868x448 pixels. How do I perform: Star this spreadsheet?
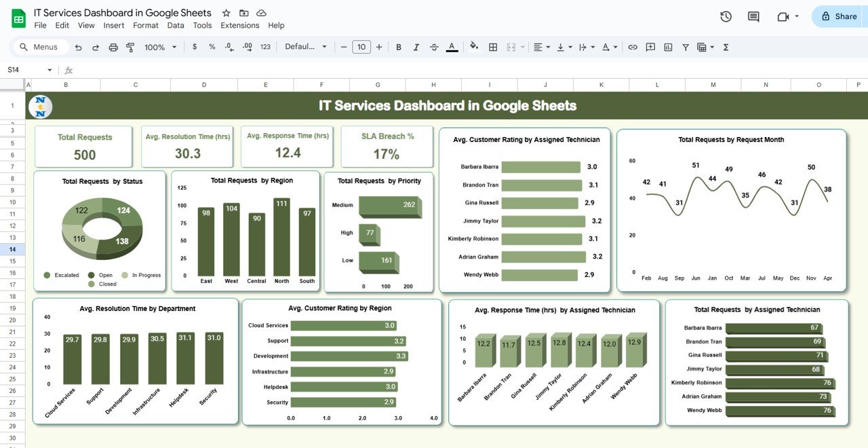226,13
